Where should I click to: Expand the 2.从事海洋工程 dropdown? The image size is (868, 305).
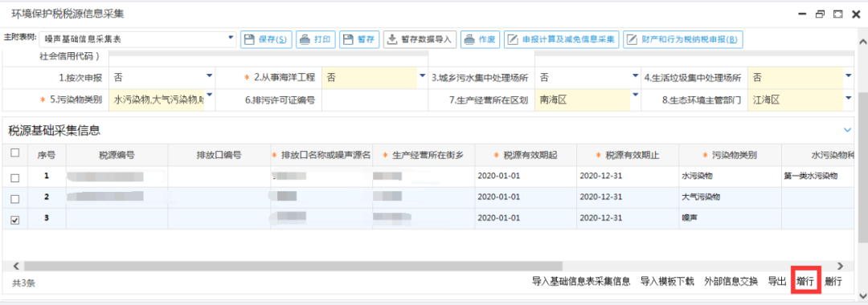(x=423, y=76)
